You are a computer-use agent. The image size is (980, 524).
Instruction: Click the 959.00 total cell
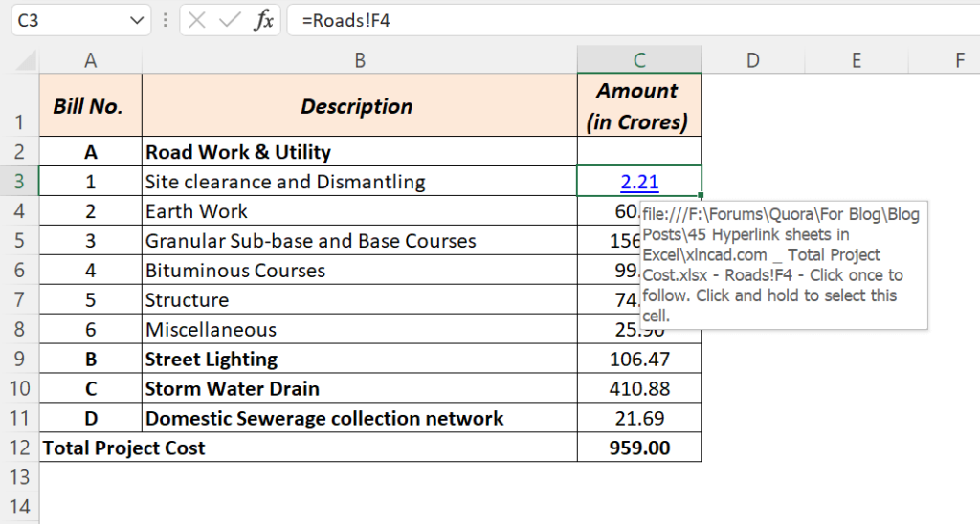pyautogui.click(x=638, y=448)
